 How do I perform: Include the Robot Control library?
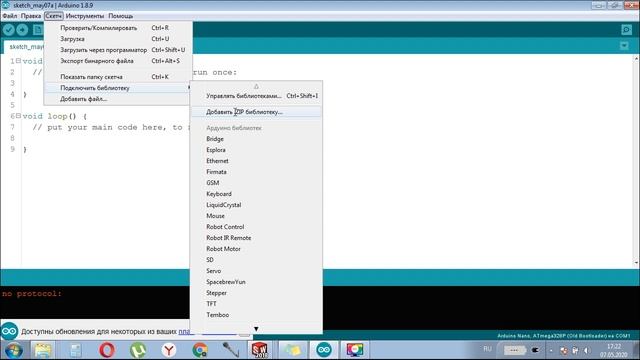click(x=225, y=227)
